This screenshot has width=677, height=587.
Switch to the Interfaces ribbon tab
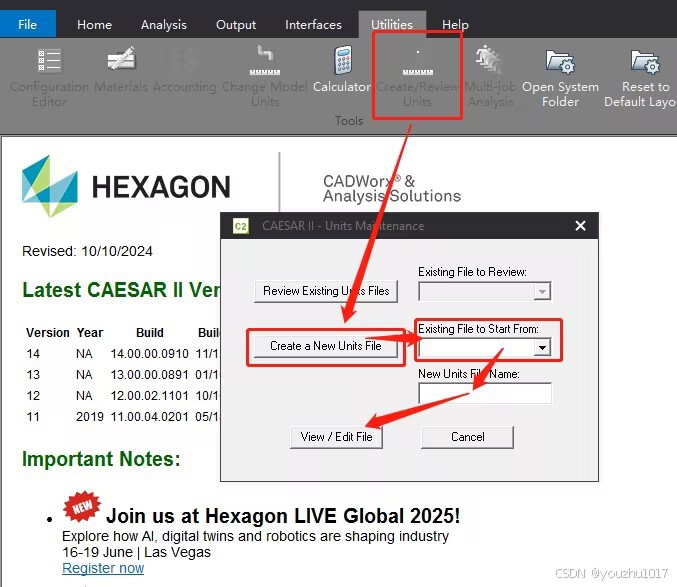click(313, 25)
